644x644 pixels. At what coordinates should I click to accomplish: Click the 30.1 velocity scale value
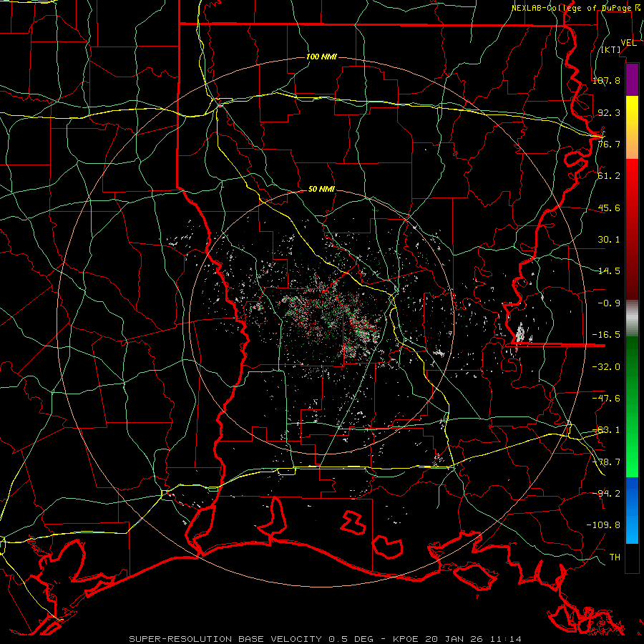tap(609, 240)
